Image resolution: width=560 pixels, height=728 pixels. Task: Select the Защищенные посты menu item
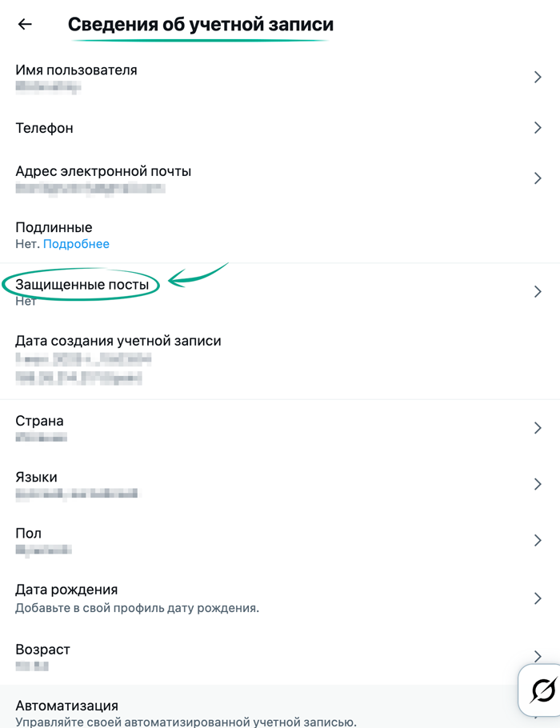click(82, 285)
